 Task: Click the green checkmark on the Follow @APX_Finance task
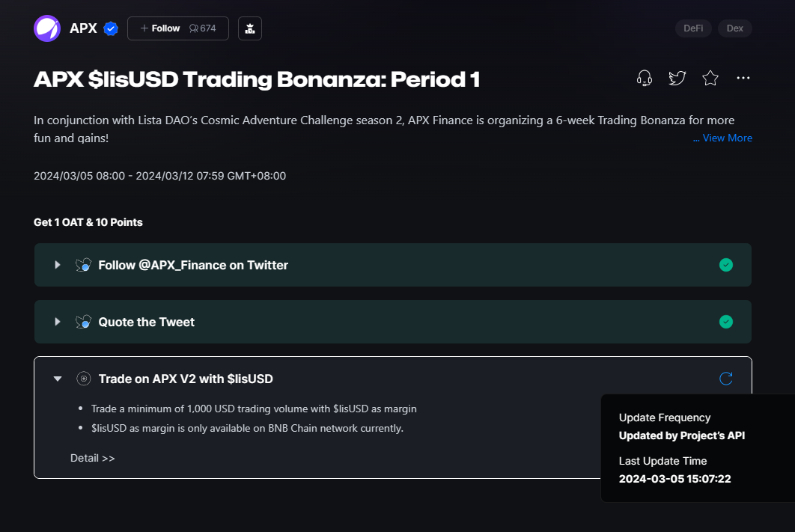[725, 265]
